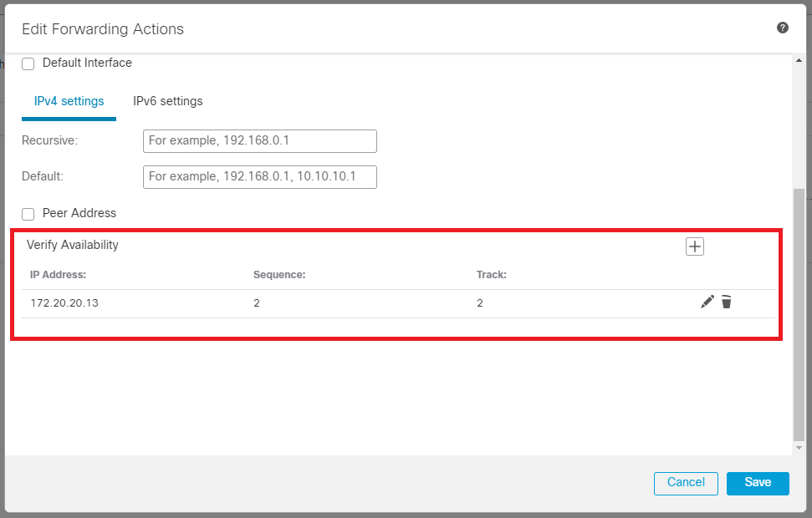This screenshot has height=518, width=812.
Task: Open the help icon in dialog header
Action: click(x=783, y=28)
